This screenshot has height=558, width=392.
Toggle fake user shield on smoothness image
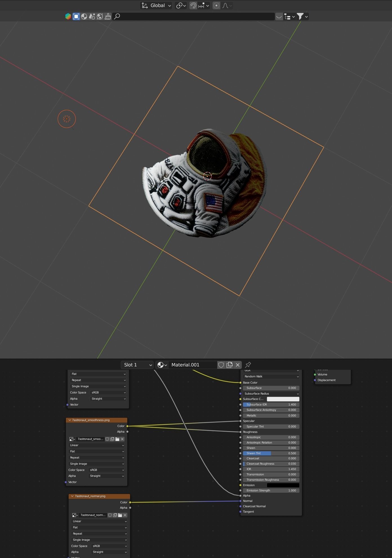pos(107,439)
